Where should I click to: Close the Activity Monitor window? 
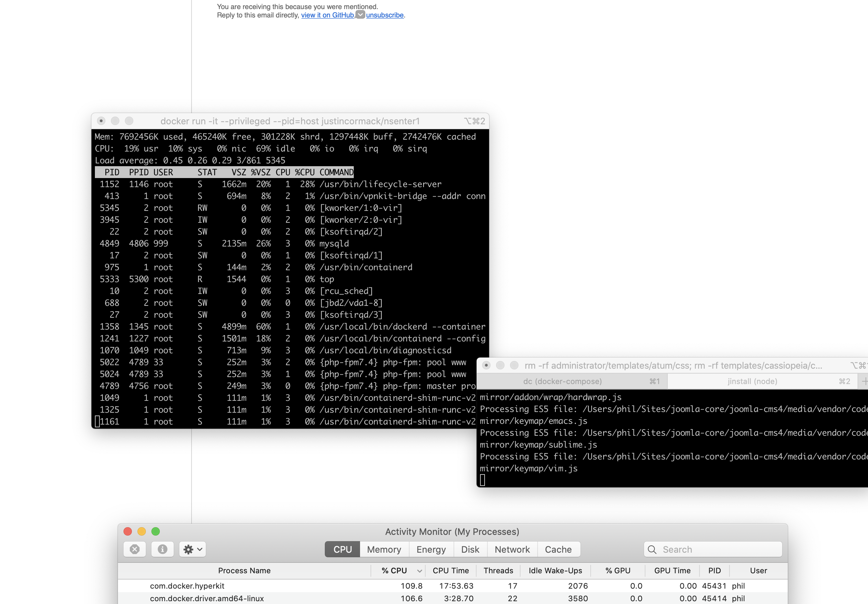(128, 531)
